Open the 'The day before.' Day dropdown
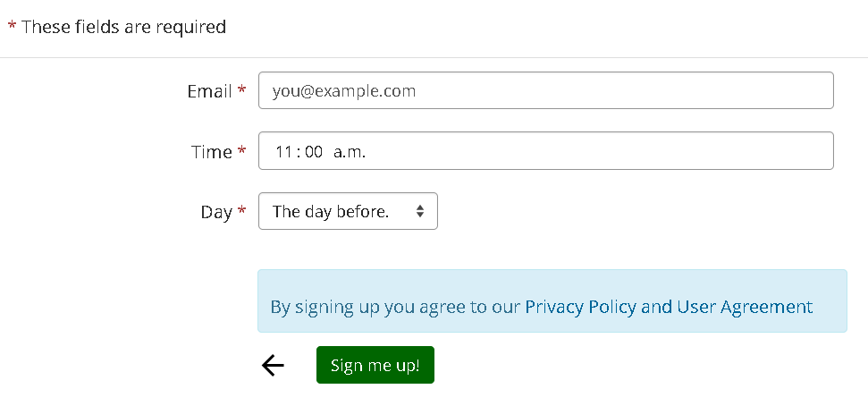The width and height of the screenshot is (868, 406). (340, 212)
